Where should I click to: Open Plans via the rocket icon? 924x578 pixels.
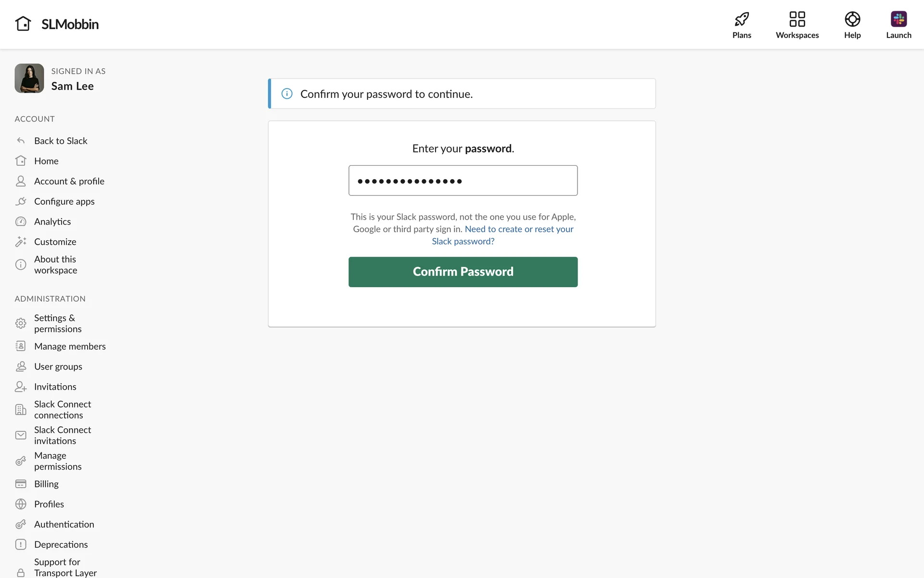[x=742, y=19]
